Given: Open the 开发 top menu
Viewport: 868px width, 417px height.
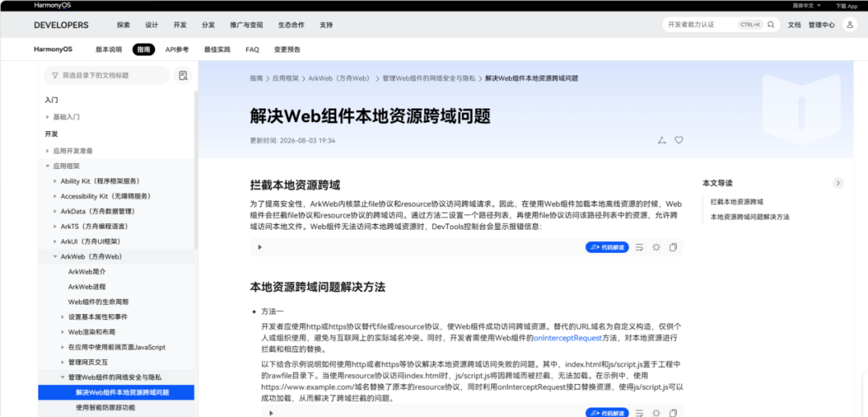Looking at the screenshot, I should click(x=180, y=25).
